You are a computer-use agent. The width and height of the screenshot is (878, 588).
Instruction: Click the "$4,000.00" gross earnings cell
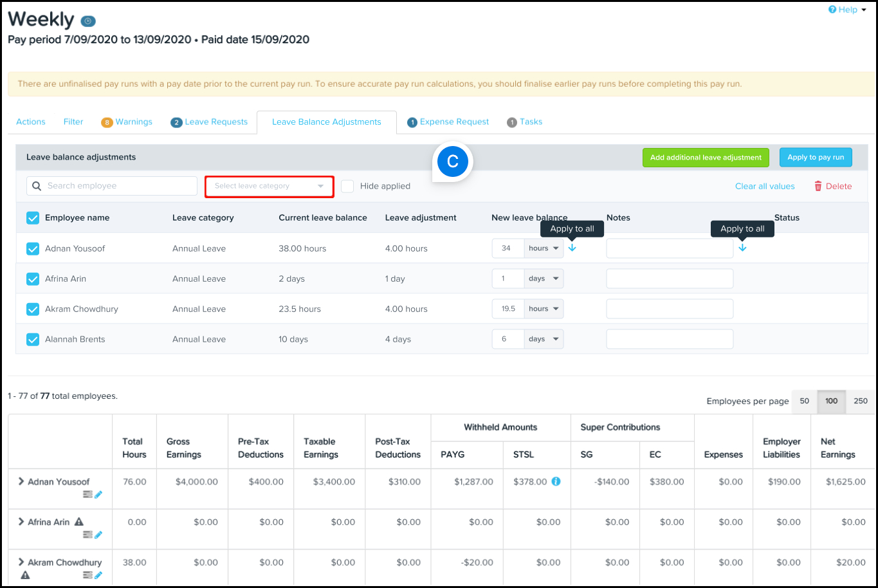pyautogui.click(x=197, y=481)
